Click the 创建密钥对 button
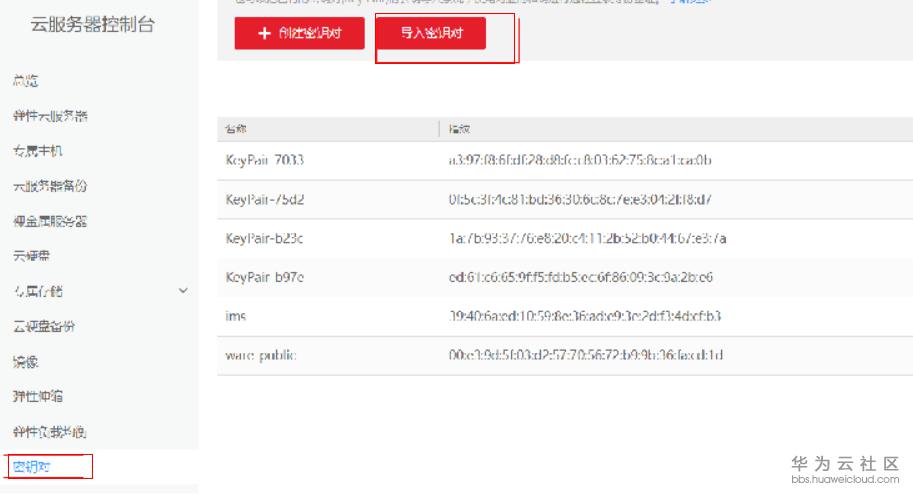This screenshot has height=494, width=913. point(299,33)
